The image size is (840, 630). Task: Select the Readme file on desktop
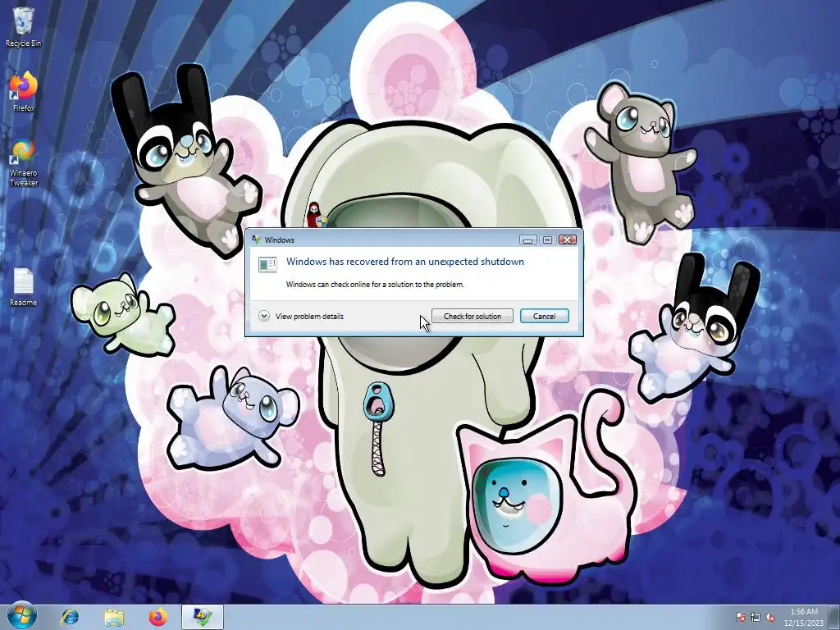pyautogui.click(x=23, y=287)
